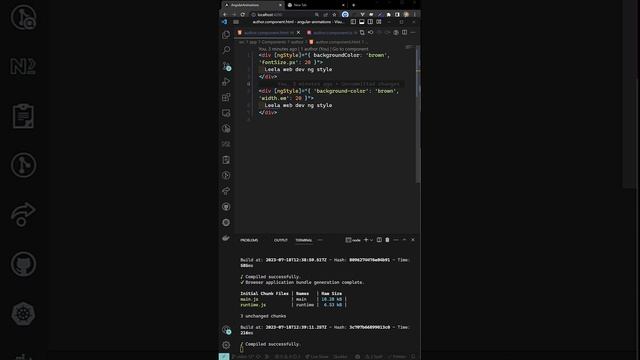This screenshot has height=360, width=640.
Task: Open editor More Actions ellipsis
Action: 413,32
